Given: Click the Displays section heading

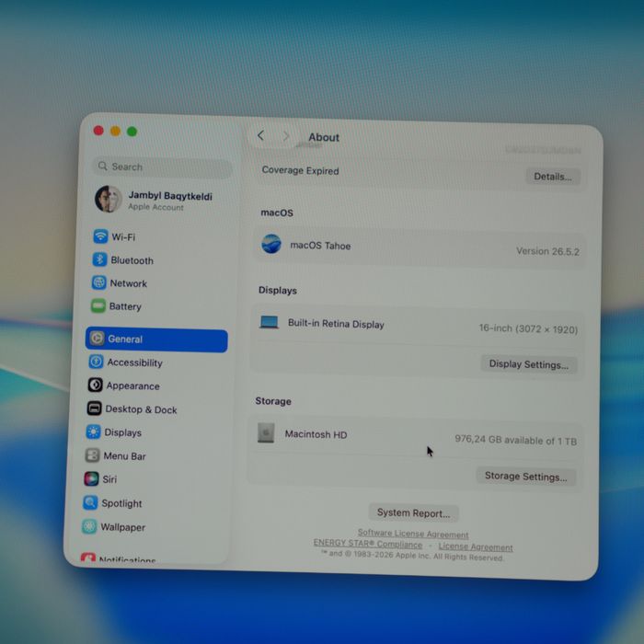Looking at the screenshot, I should (x=278, y=291).
